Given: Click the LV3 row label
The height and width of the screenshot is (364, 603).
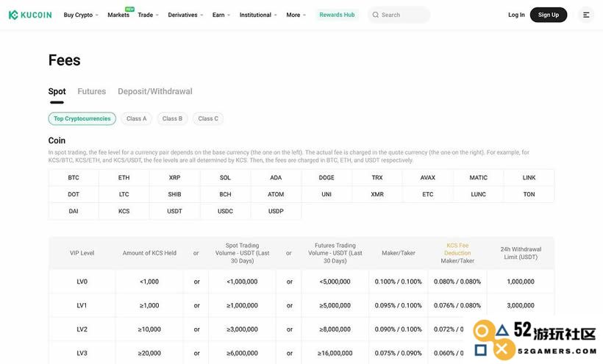Looking at the screenshot, I should click(x=82, y=353).
